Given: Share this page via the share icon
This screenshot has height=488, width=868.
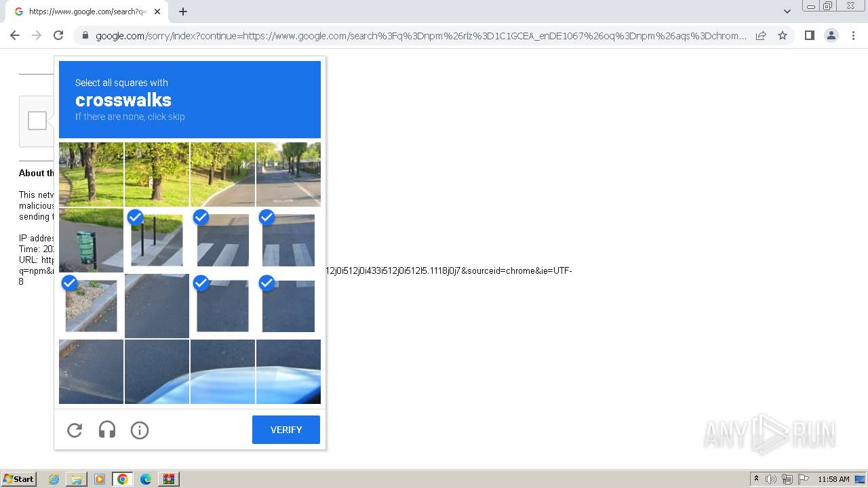Looking at the screenshot, I should [761, 35].
